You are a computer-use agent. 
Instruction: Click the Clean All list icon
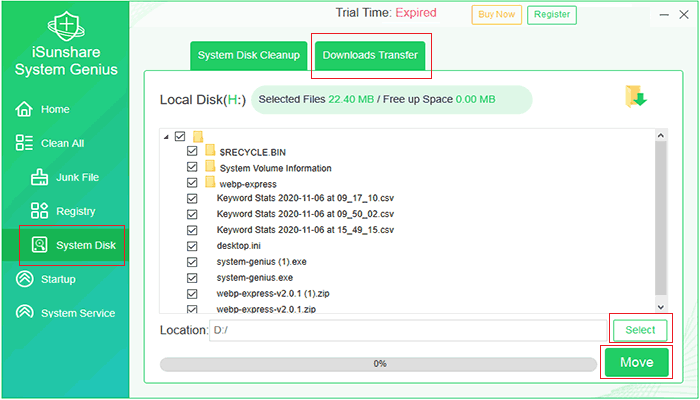pos(24,143)
